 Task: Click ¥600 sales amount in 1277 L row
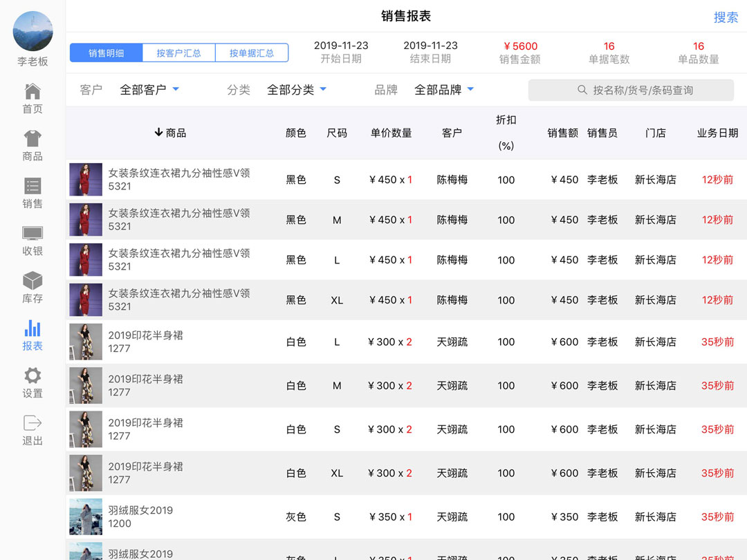pyautogui.click(x=564, y=342)
